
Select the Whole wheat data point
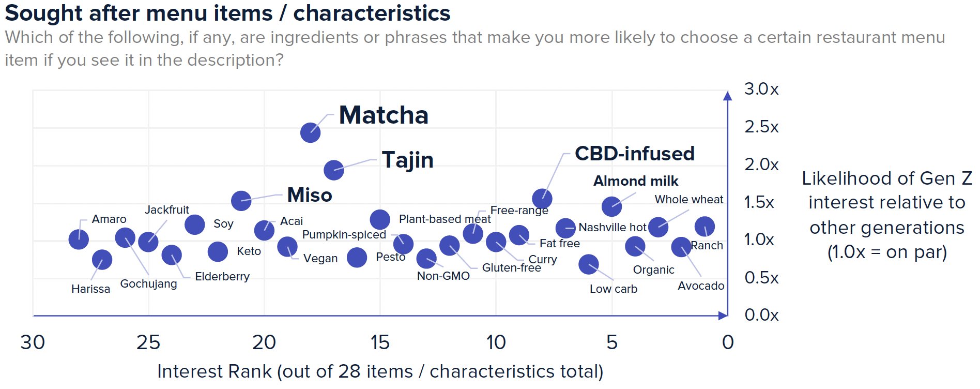pos(658,227)
